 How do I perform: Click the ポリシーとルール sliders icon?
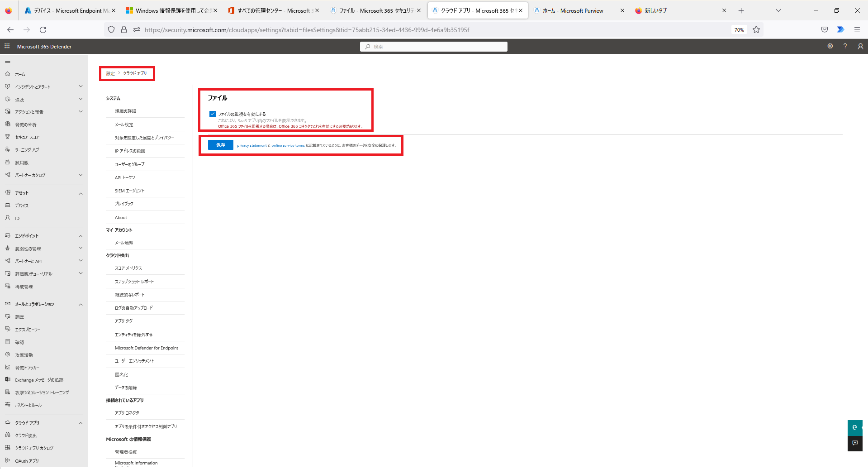tap(8, 405)
